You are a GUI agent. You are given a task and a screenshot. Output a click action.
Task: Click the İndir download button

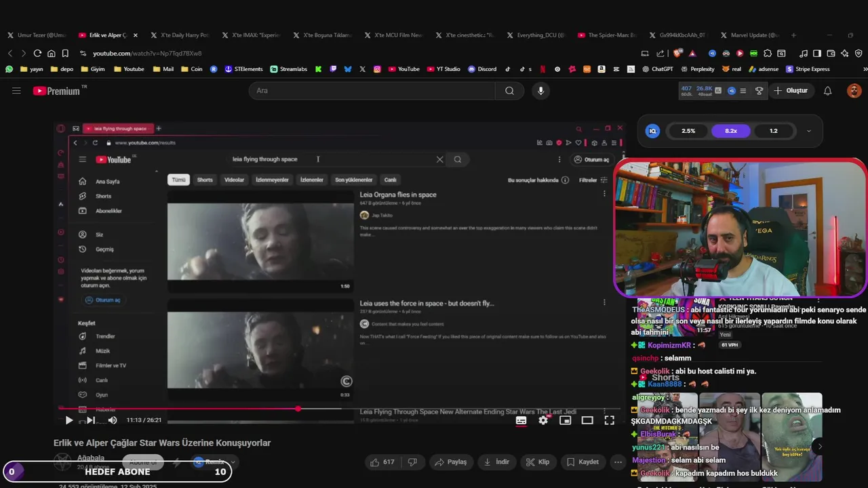click(x=496, y=462)
